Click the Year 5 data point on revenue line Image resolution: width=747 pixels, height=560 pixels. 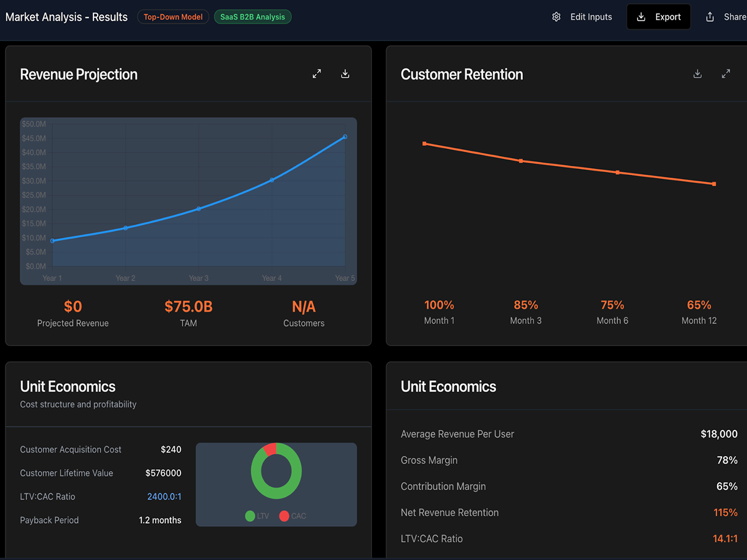(345, 137)
